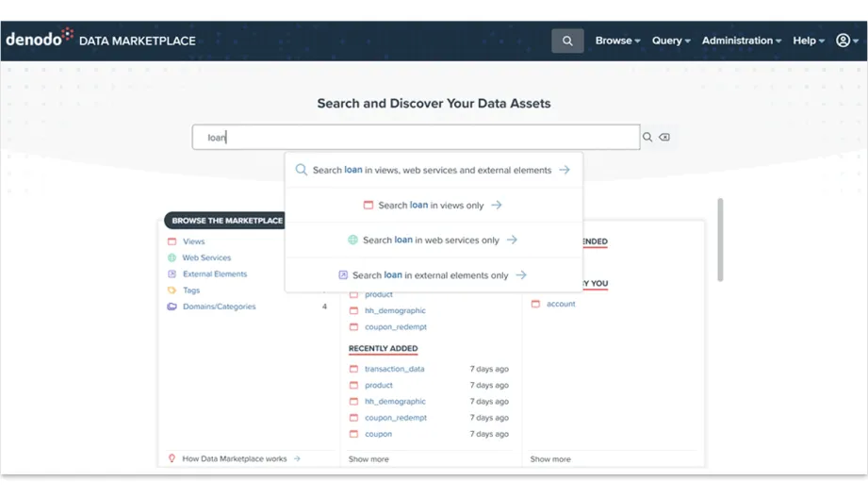Open How Data Marketplace works link
The width and height of the screenshot is (868, 498).
[x=235, y=458]
